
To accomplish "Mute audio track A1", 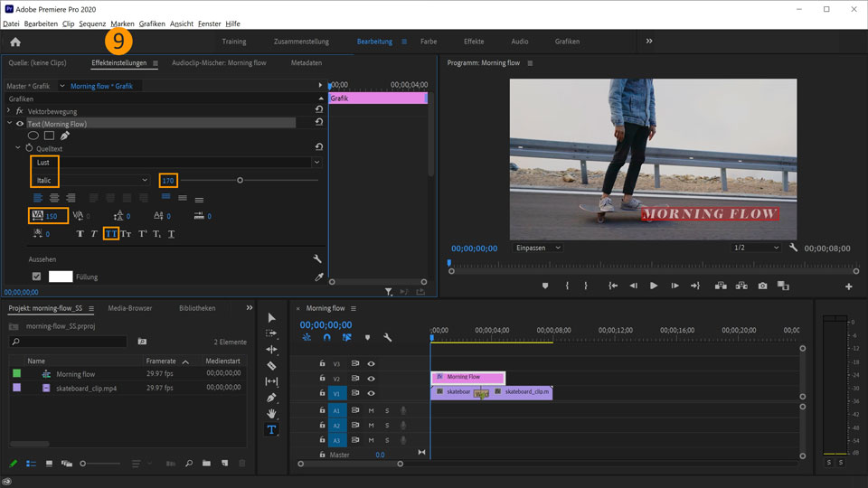I will [371, 410].
